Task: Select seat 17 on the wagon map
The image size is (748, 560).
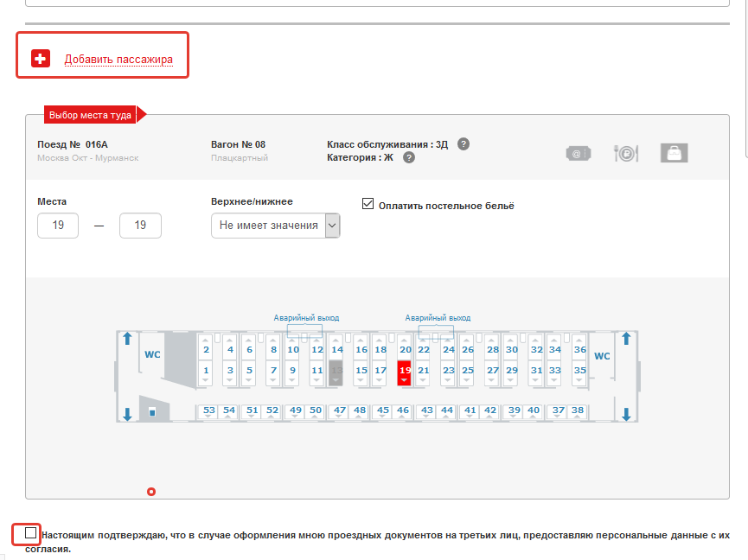Action: click(x=380, y=372)
